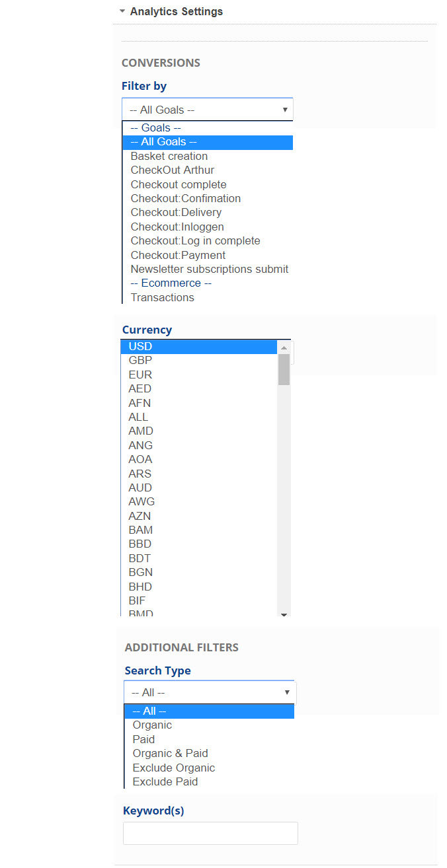Pick Checkout:Payment in the goals list
This screenshot has height=868, width=447.
178,255
